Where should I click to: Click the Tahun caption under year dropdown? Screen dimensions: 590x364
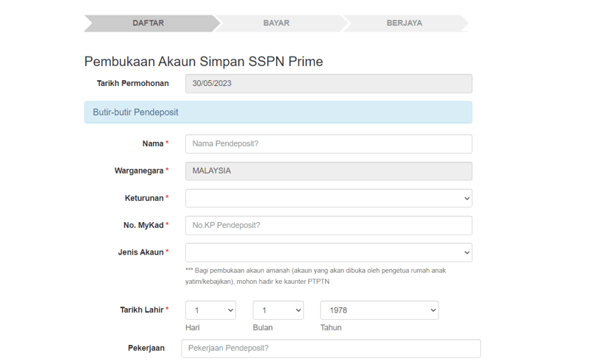pyautogui.click(x=331, y=327)
